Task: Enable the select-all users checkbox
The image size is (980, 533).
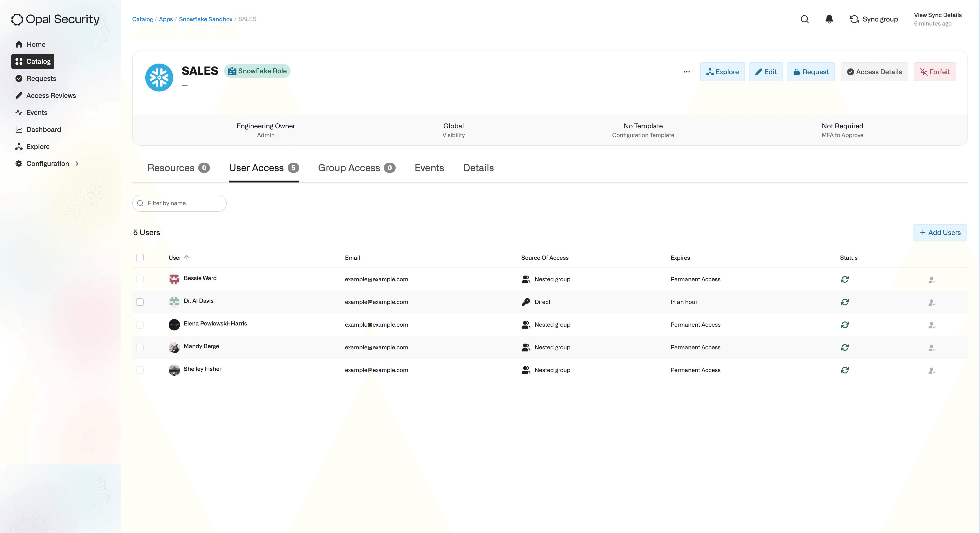Action: tap(140, 257)
